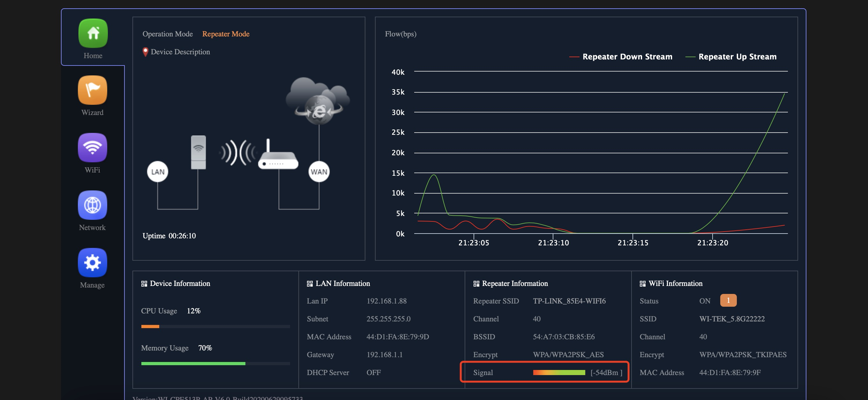Image resolution: width=868 pixels, height=400 pixels.
Task: Click the WAN circle in the diagram
Action: [x=319, y=172]
